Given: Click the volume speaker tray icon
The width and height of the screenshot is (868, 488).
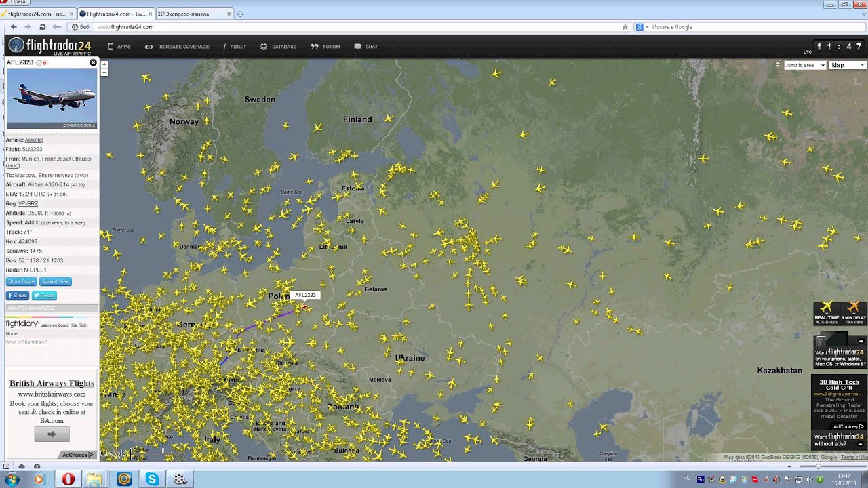Looking at the screenshot, I should [x=808, y=480].
